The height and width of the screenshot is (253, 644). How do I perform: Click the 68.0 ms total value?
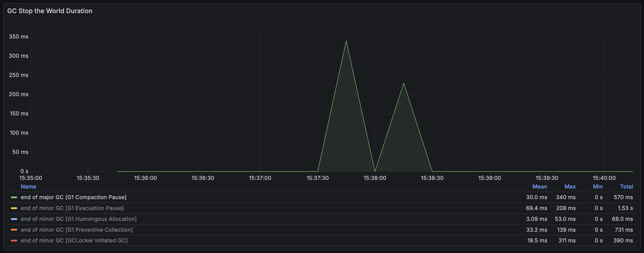pyautogui.click(x=622, y=219)
